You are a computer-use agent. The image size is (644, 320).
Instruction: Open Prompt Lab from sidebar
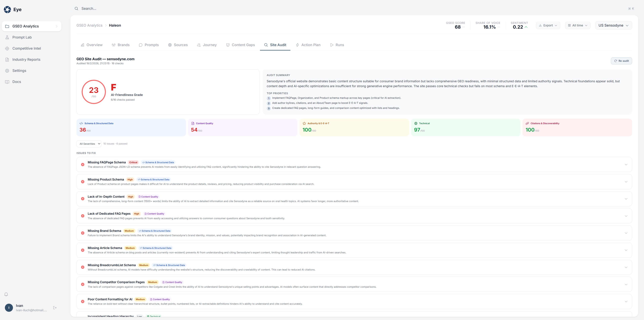coord(22,37)
